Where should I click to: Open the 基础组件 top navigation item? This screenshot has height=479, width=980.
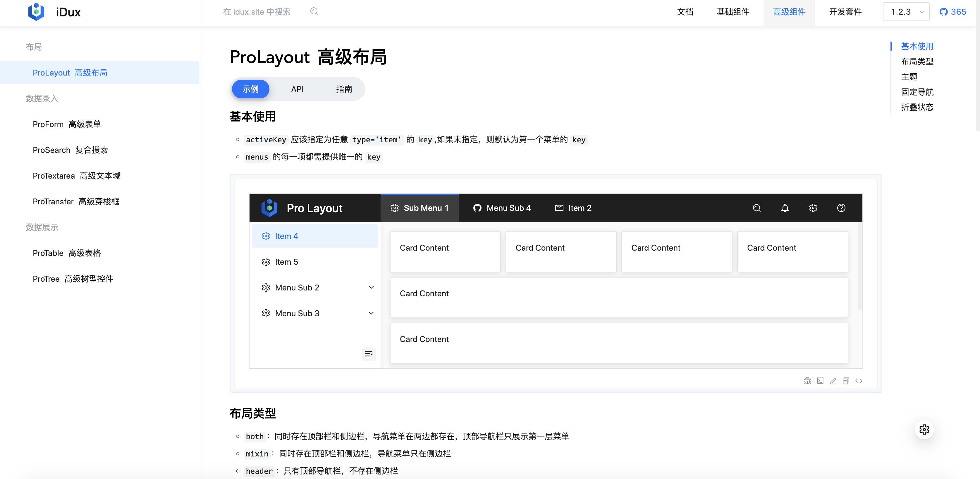point(733,12)
